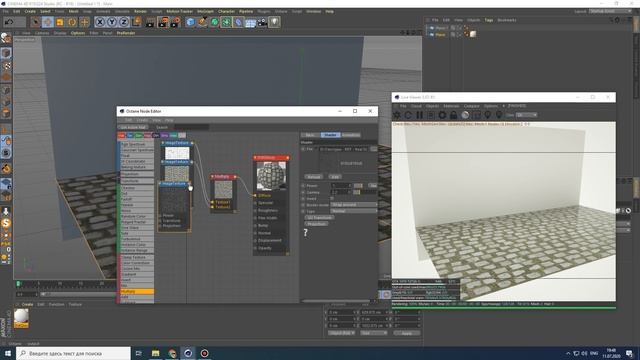Add a Camera object
Viewport: 640px width, 360px height.
pyautogui.click(x=262, y=22)
